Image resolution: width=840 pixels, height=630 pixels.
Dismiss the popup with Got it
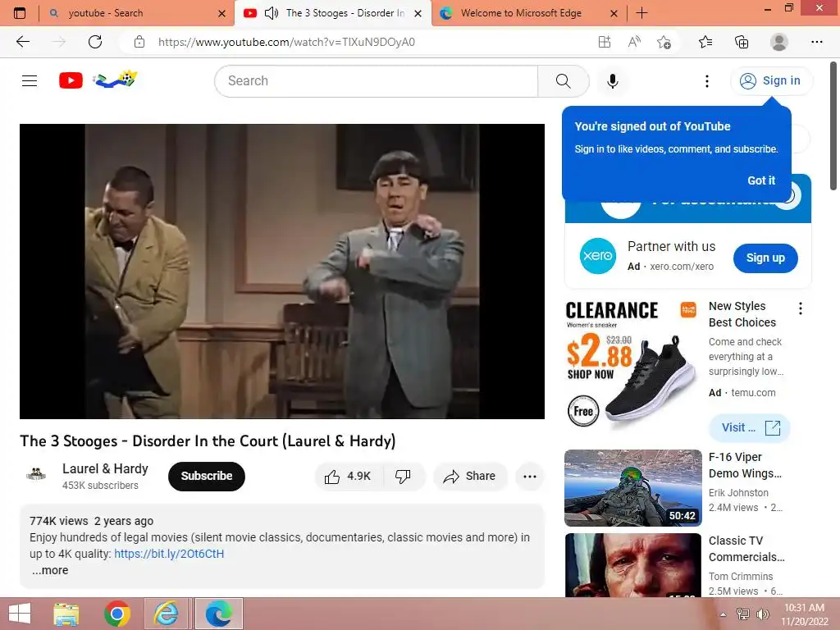point(761,180)
